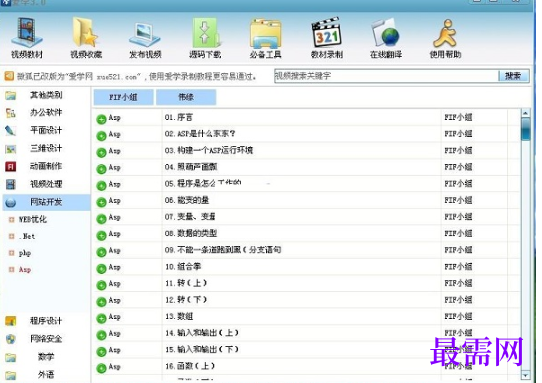Click green plus icon for 13.数组
542x383 pixels.
point(101,319)
